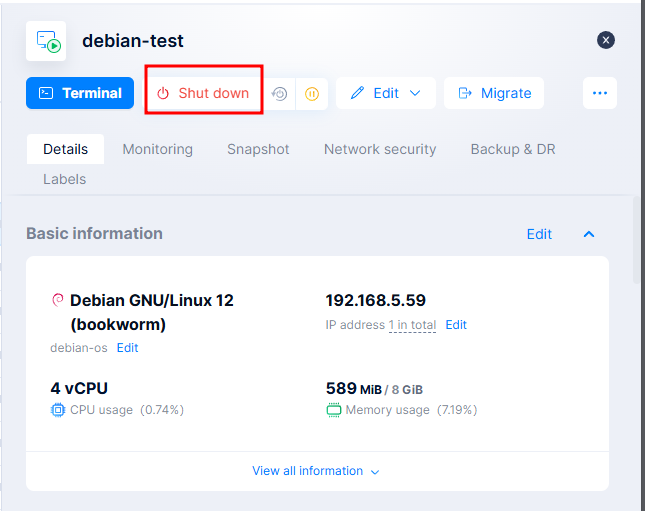This screenshot has height=511, width=645.
Task: Collapse the Basic information section
Action: point(589,234)
